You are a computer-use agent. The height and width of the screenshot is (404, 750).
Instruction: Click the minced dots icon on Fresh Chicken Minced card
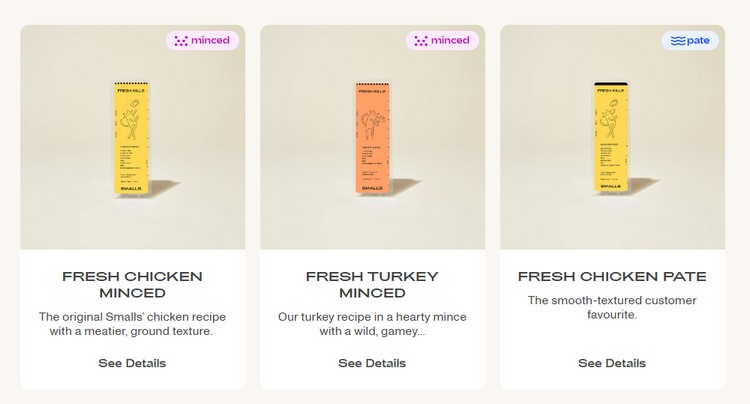point(181,41)
